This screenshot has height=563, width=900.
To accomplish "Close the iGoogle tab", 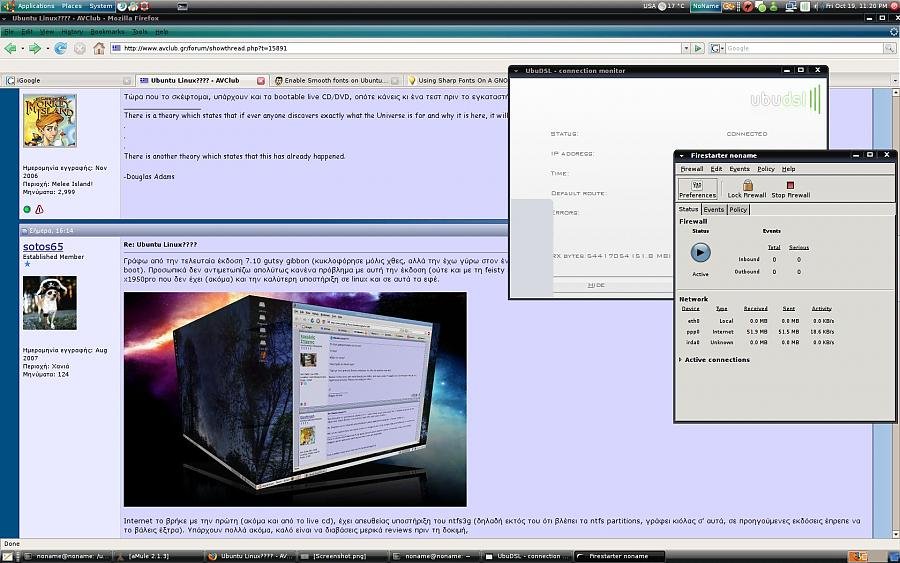I will (x=127, y=81).
